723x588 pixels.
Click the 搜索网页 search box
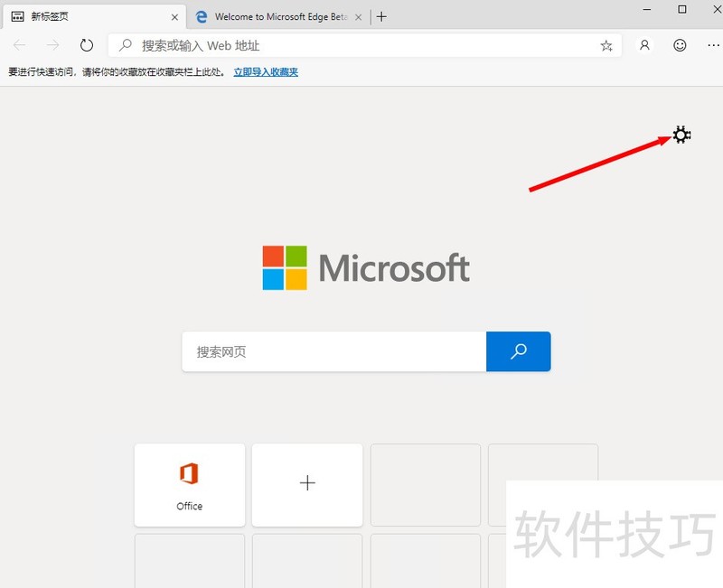point(333,351)
